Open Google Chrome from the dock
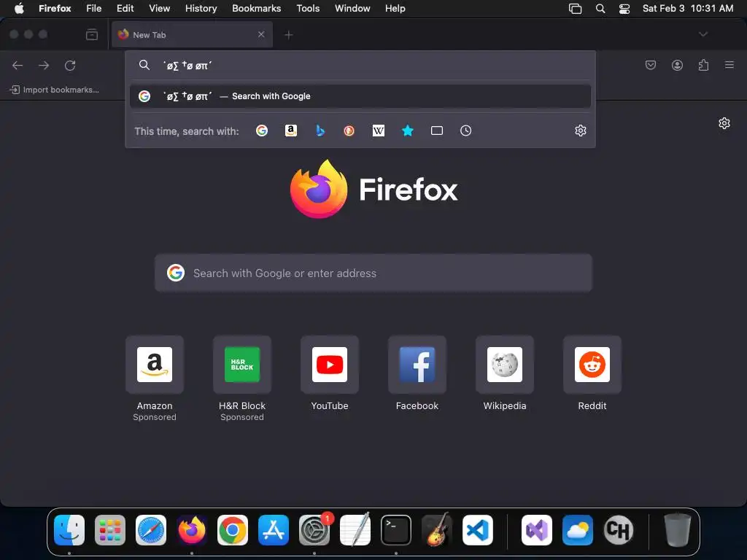This screenshot has width=747, height=560. coord(233,530)
